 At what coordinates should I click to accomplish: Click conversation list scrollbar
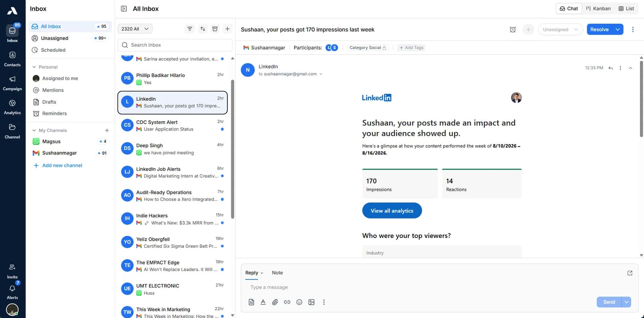click(232, 149)
